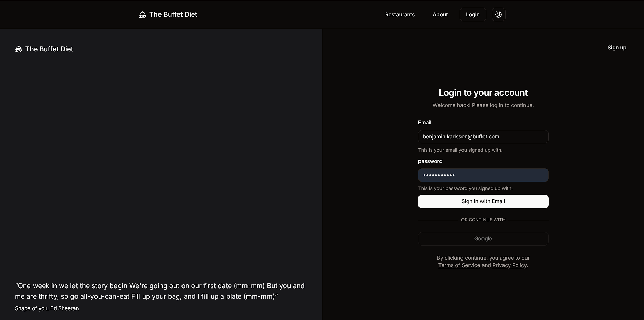Select the password input field

(x=483, y=175)
